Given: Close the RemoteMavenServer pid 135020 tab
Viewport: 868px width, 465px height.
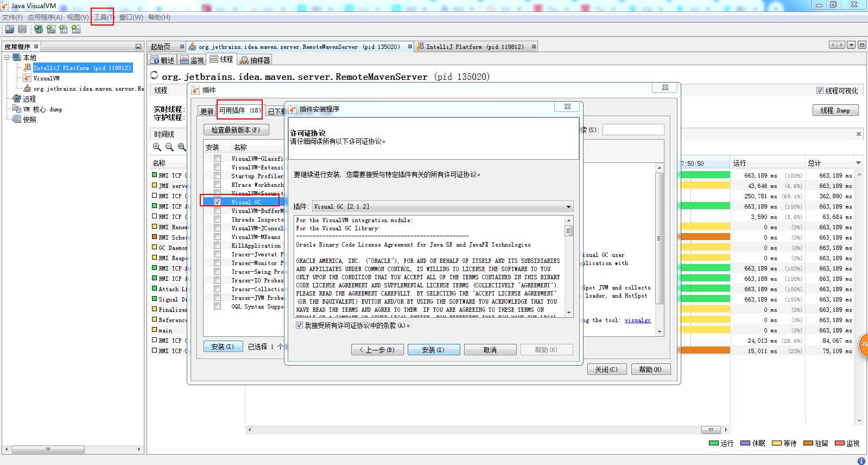Looking at the screenshot, I should [x=410, y=47].
